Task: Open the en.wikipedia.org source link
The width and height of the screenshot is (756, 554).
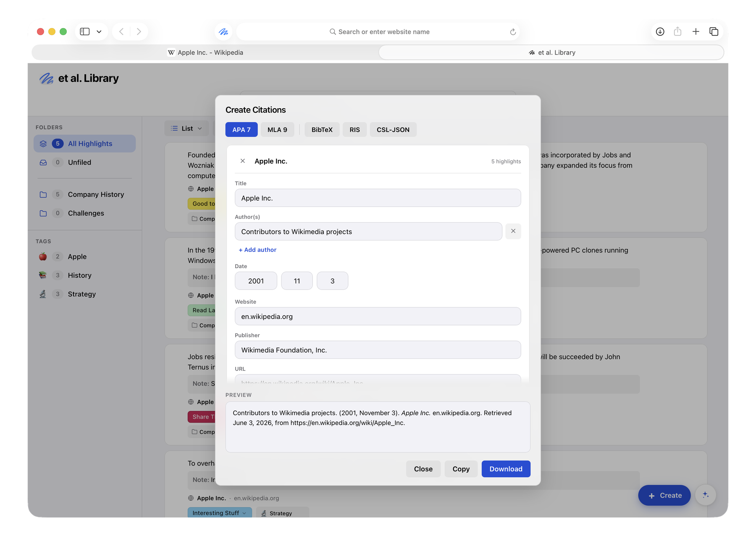Action: coord(256,498)
